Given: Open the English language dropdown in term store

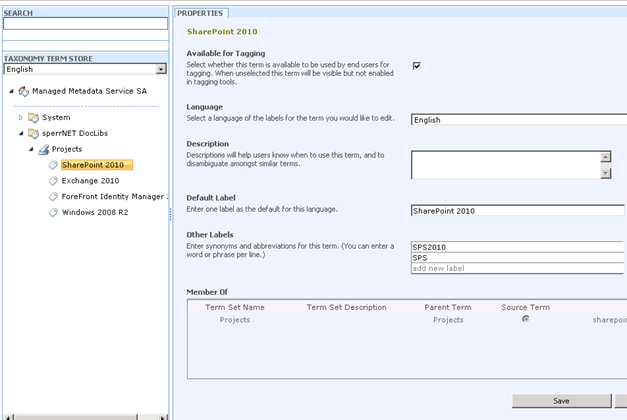Looking at the screenshot, I should point(161,69).
